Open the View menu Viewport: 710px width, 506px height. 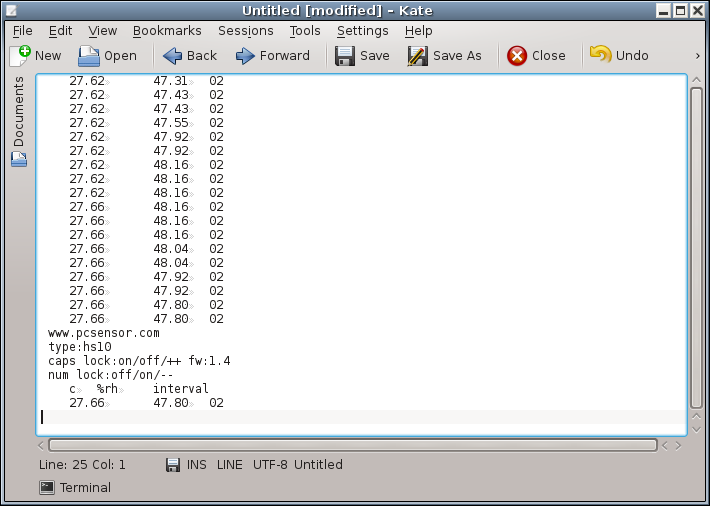[x=102, y=31]
